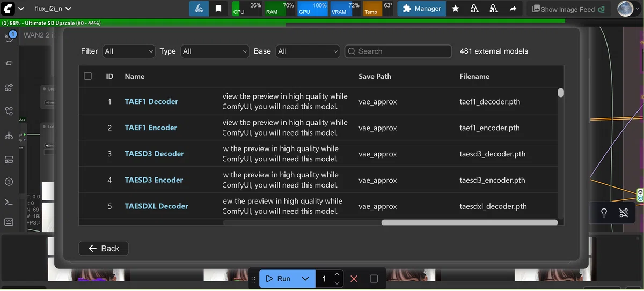Toggle the select-all checkbox in table header
Screen dimensions: 644x291
coord(88,76)
